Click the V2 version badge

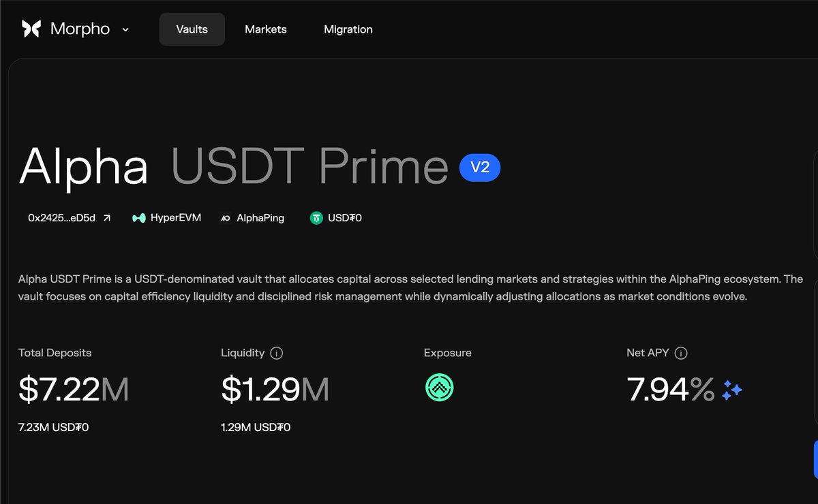click(x=480, y=168)
